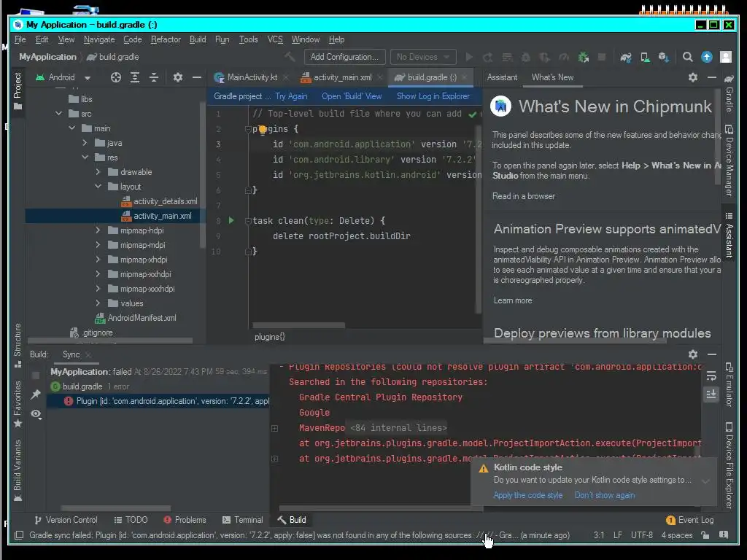Collapse the layout folder
This screenshot has height=560, width=747.
98,187
